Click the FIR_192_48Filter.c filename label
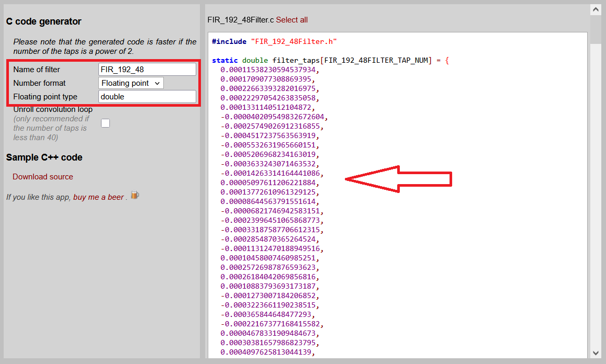Viewport: 606px width, 364px height. click(x=240, y=20)
